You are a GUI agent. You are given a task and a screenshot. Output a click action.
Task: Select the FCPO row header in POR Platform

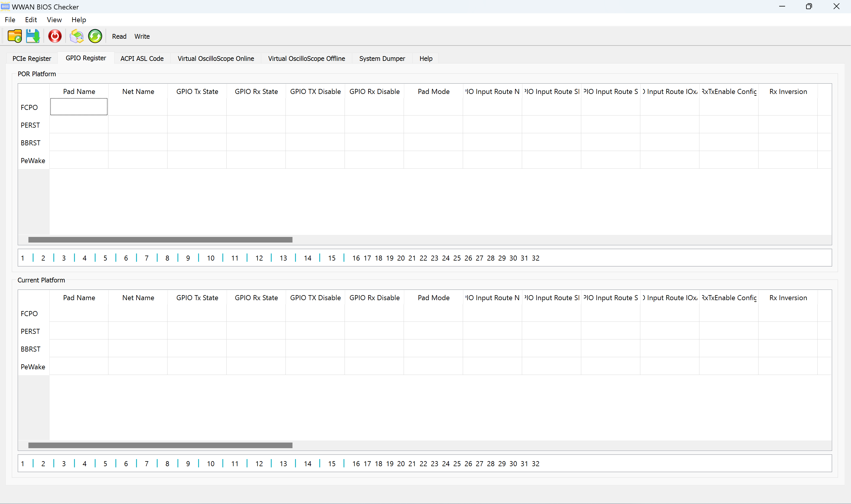34,107
